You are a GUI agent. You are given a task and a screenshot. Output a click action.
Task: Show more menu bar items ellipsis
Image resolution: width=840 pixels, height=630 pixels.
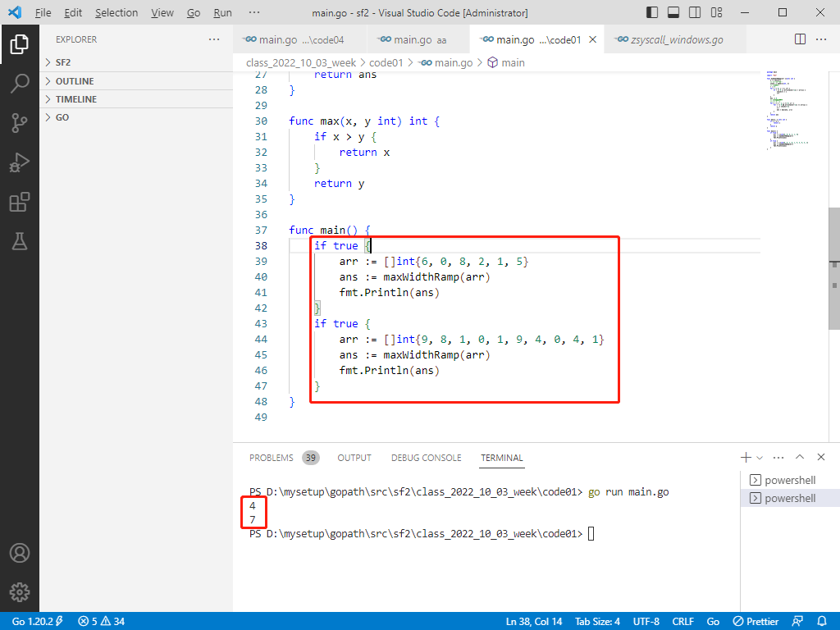[254, 12]
